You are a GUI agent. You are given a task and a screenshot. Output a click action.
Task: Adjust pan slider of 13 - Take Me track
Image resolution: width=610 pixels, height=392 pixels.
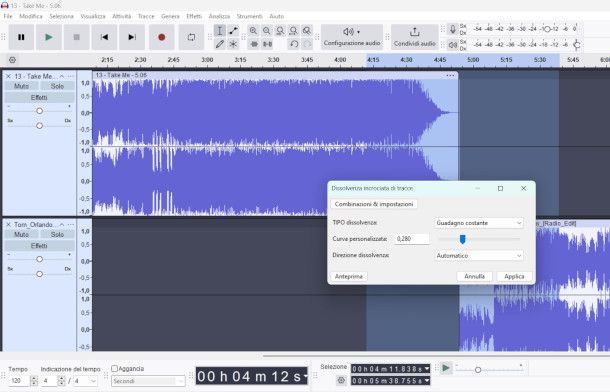pos(39,126)
